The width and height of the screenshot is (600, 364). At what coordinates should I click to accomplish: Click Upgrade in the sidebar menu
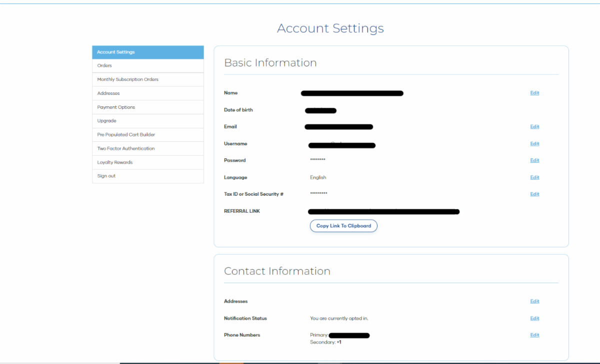pyautogui.click(x=106, y=121)
